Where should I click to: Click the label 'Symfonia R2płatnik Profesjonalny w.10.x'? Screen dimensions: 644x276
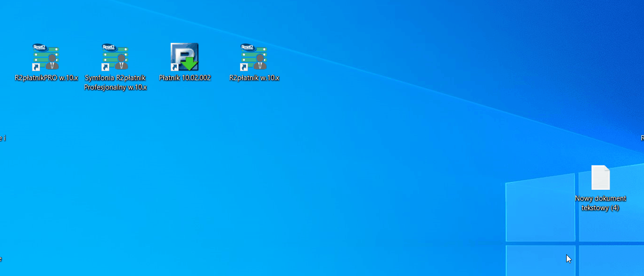[x=116, y=82]
